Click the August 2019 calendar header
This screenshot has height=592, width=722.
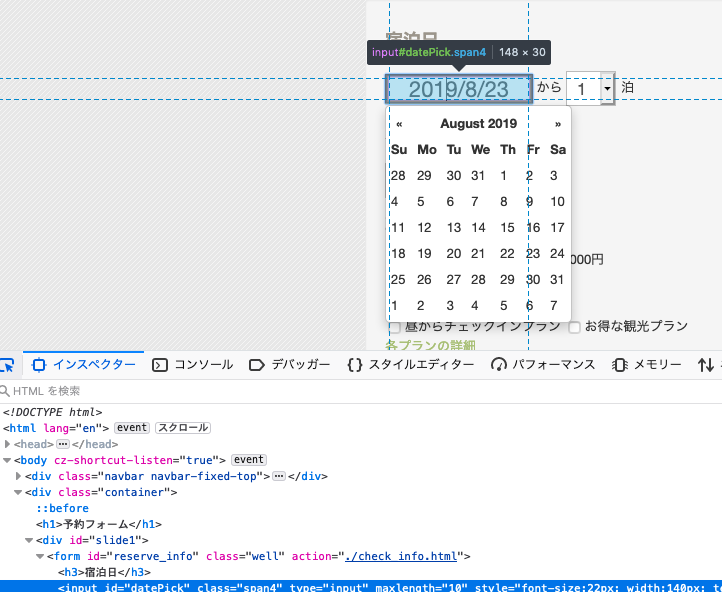(478, 124)
